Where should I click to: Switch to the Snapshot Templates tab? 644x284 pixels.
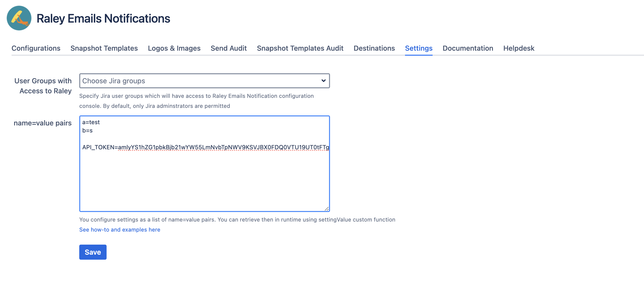point(104,48)
